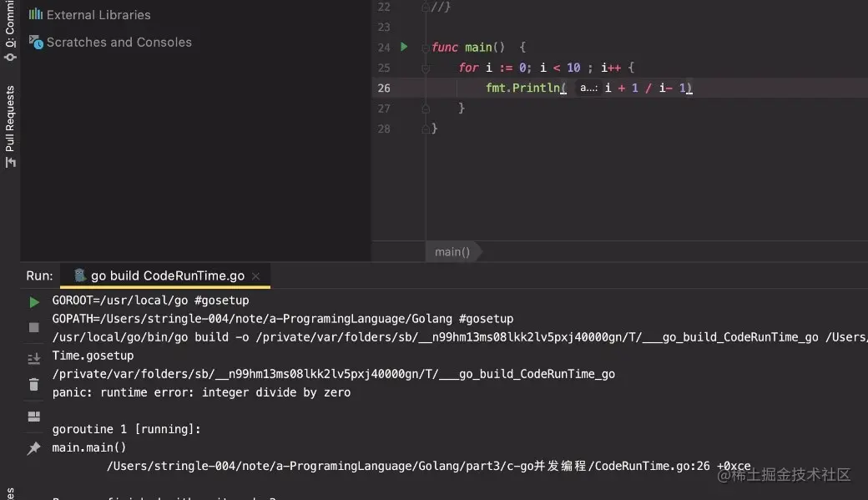This screenshot has height=500, width=868.
Task: Click the 'Time.gosetup' output line
Action: click(93, 356)
